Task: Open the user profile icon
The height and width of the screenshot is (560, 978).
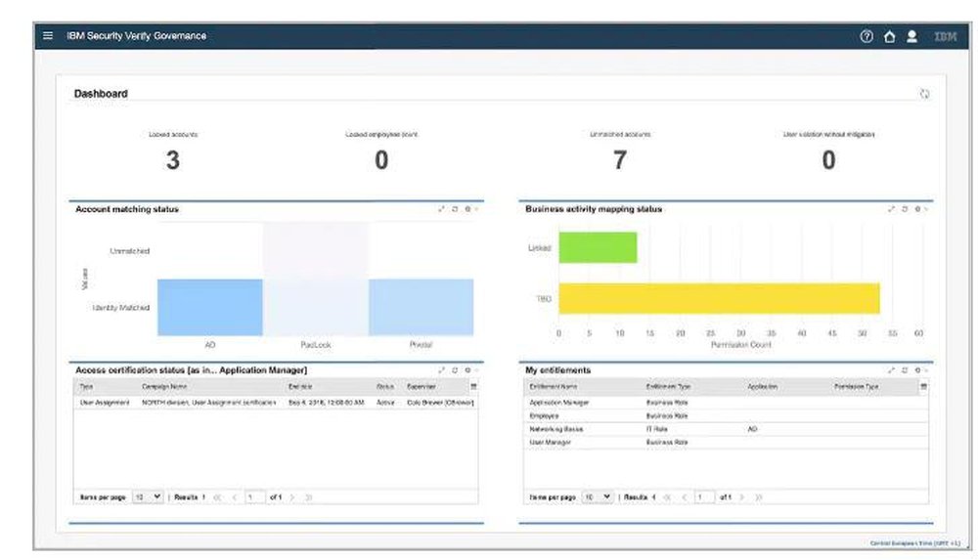Action: (x=911, y=36)
